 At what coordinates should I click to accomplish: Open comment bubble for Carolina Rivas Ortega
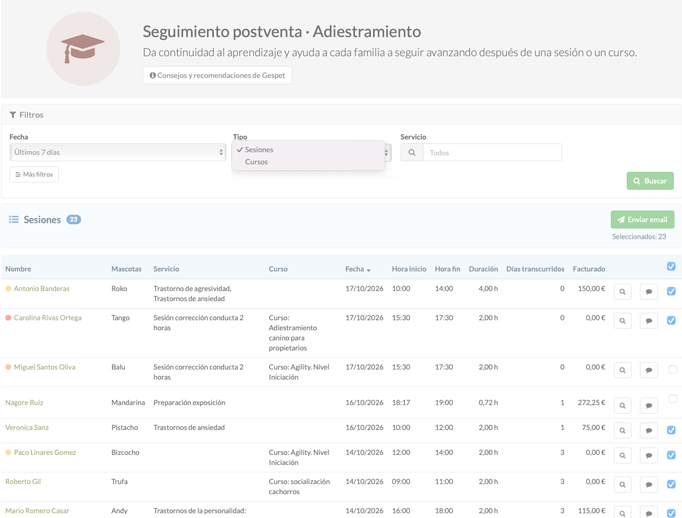[x=649, y=321]
